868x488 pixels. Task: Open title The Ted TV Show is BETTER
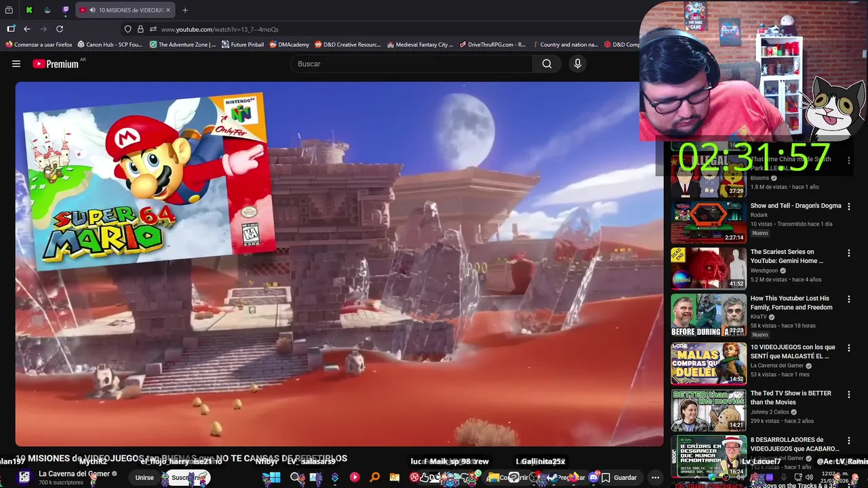(x=791, y=398)
